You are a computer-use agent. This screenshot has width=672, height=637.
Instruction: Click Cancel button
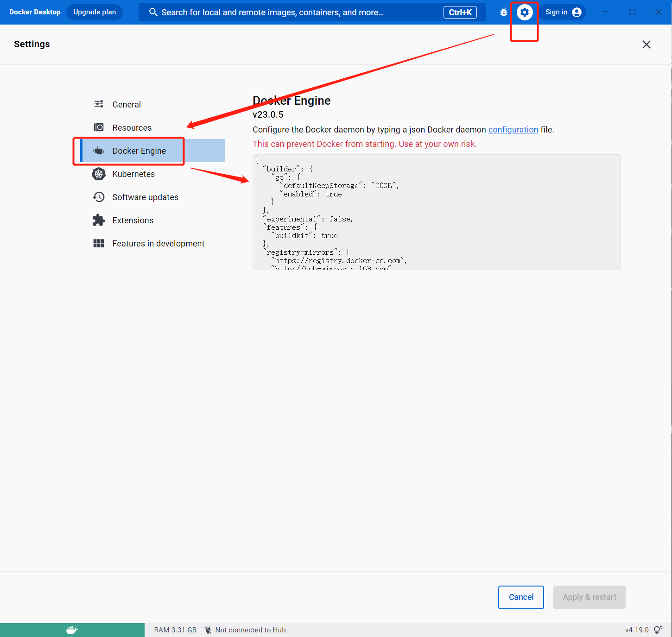pos(521,597)
